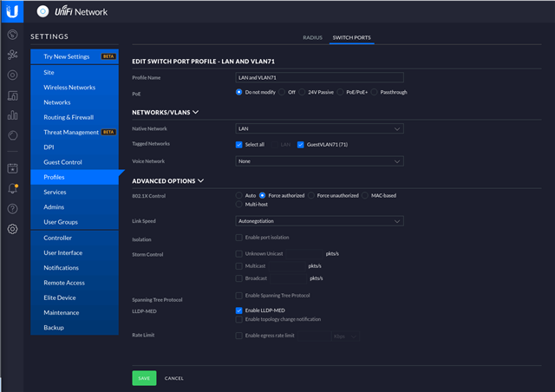Open the Help question mark icon

13,209
